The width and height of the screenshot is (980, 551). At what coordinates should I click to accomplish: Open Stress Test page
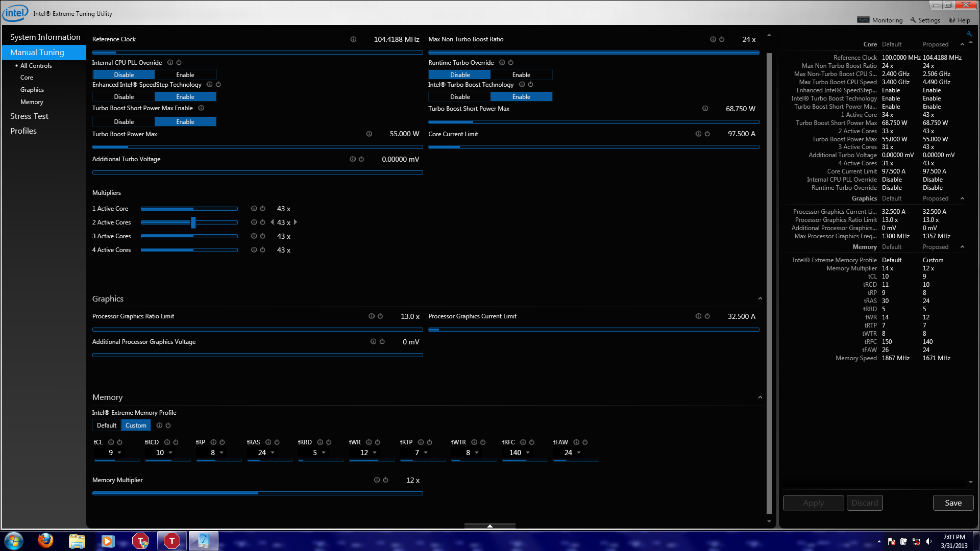pos(29,116)
